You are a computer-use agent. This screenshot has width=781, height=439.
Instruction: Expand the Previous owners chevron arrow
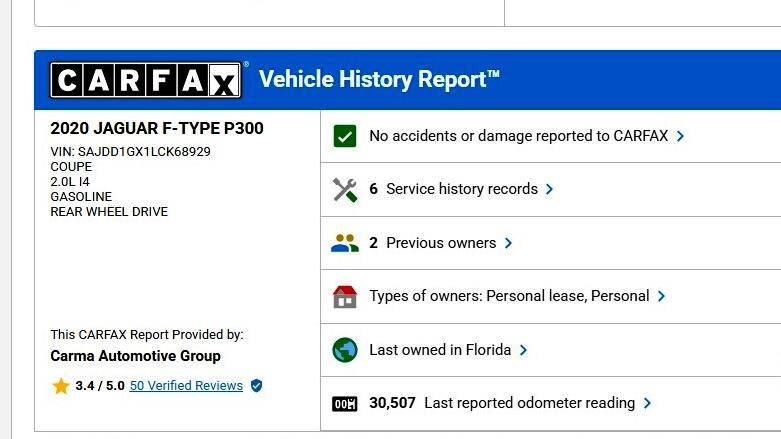click(508, 243)
